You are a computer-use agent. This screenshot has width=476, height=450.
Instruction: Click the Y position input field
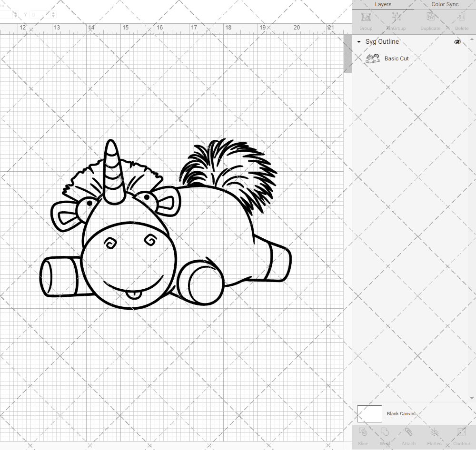[40, 15]
